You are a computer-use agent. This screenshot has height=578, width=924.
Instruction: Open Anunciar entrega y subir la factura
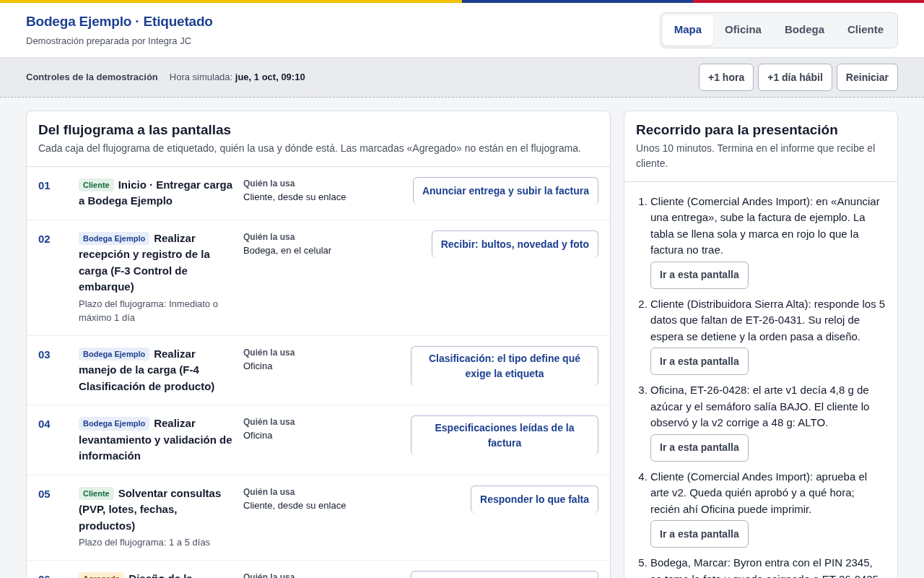(x=505, y=191)
